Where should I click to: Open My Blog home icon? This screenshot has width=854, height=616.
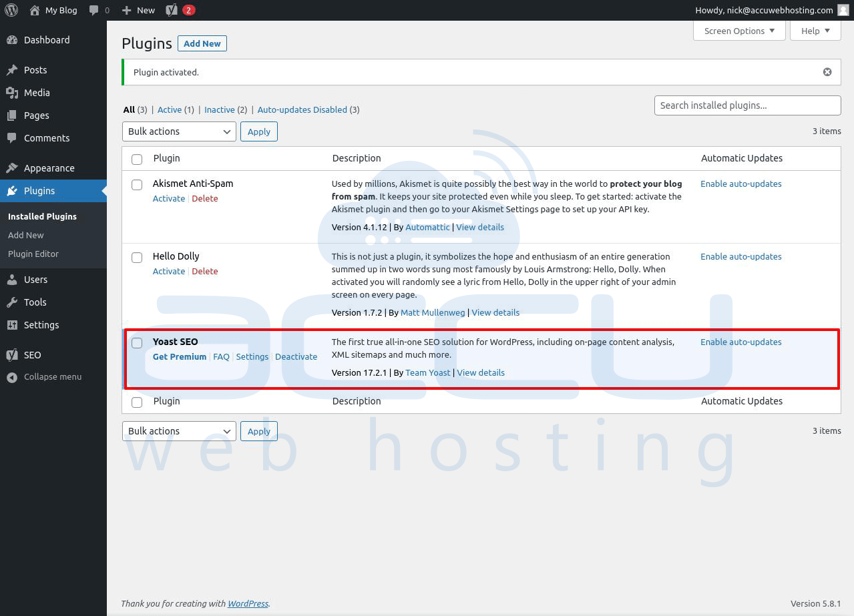[x=35, y=10]
